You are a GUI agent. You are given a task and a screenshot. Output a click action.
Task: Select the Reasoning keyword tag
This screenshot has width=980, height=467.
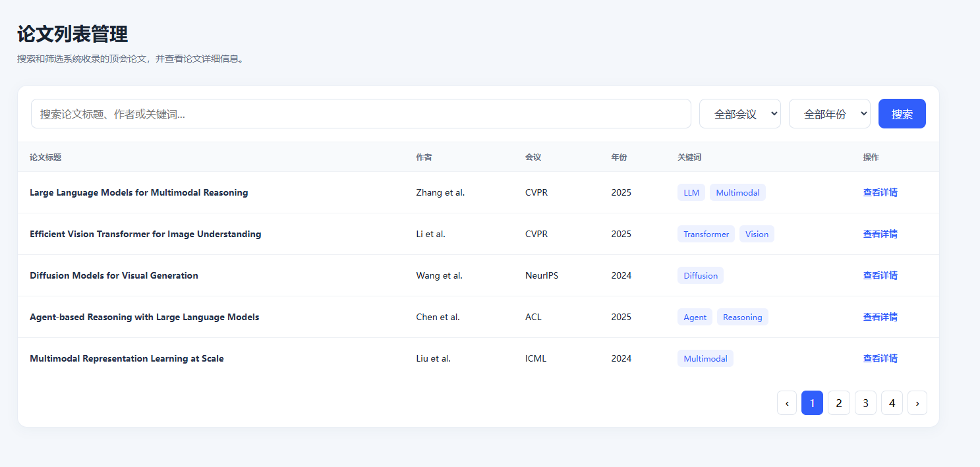pyautogui.click(x=743, y=317)
